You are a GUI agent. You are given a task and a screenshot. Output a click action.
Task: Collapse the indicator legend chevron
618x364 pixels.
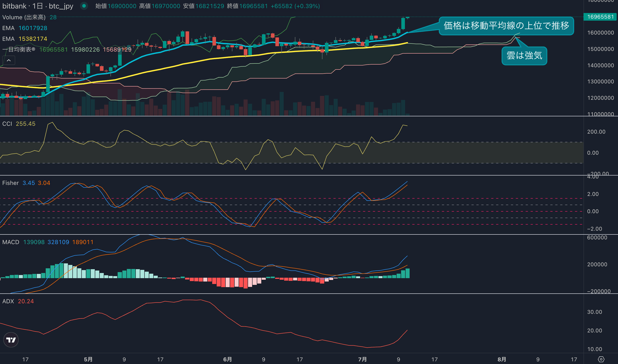click(x=9, y=60)
